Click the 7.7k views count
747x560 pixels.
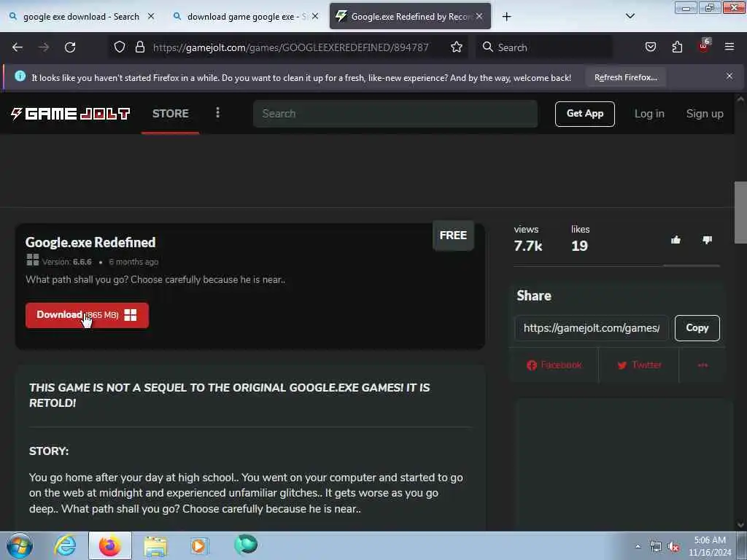528,246
